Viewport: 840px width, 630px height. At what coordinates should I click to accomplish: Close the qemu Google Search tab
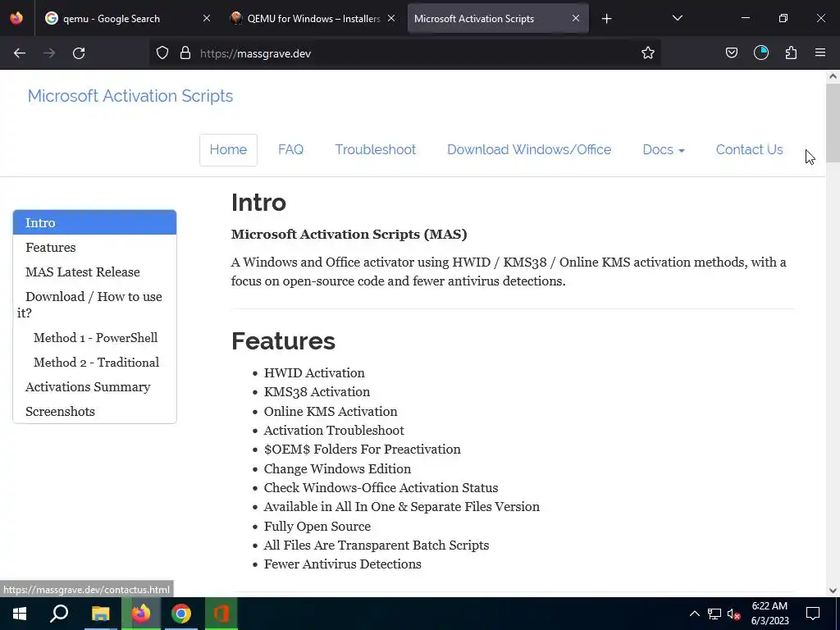point(206,19)
